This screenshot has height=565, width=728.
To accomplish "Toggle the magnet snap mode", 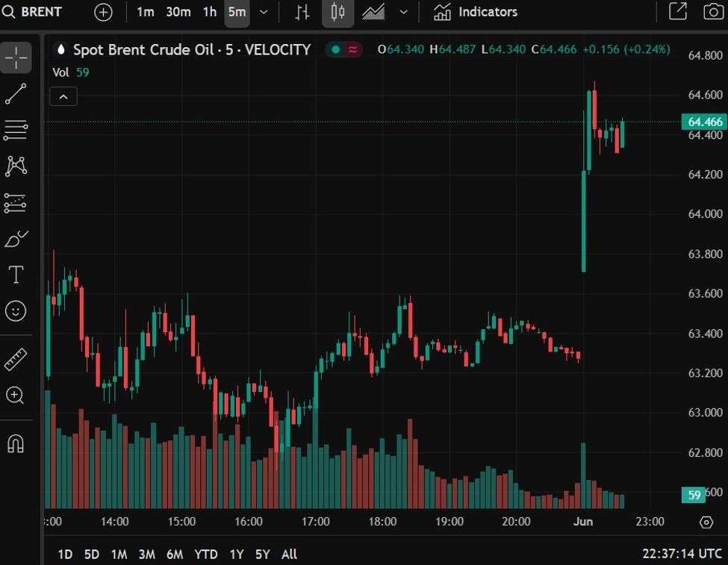I will 16,443.
